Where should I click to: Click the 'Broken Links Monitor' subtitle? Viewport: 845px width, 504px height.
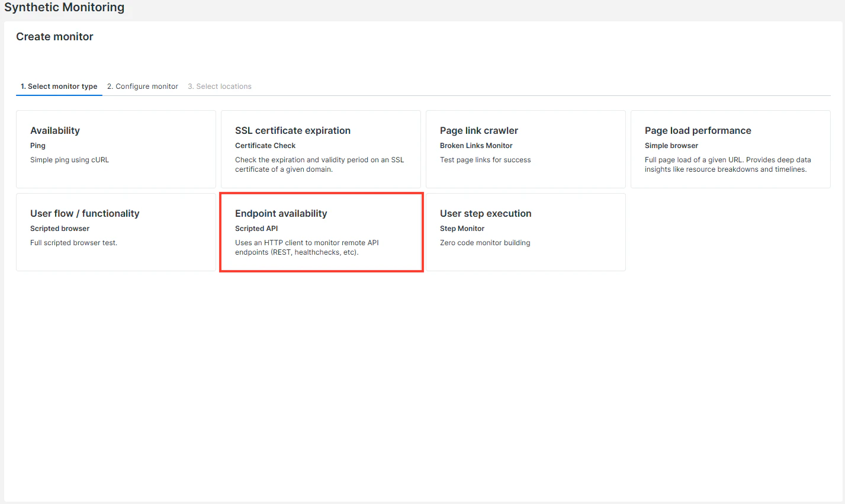(476, 146)
